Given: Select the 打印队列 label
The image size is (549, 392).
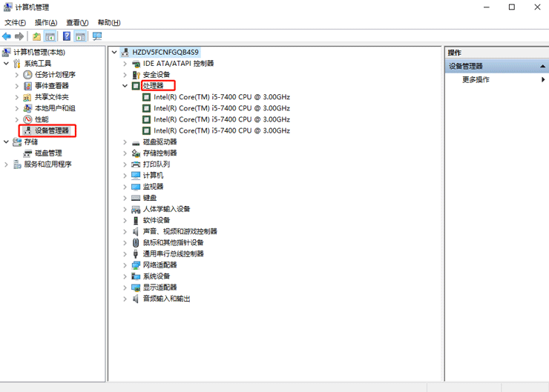Looking at the screenshot, I should pyautogui.click(x=157, y=165).
